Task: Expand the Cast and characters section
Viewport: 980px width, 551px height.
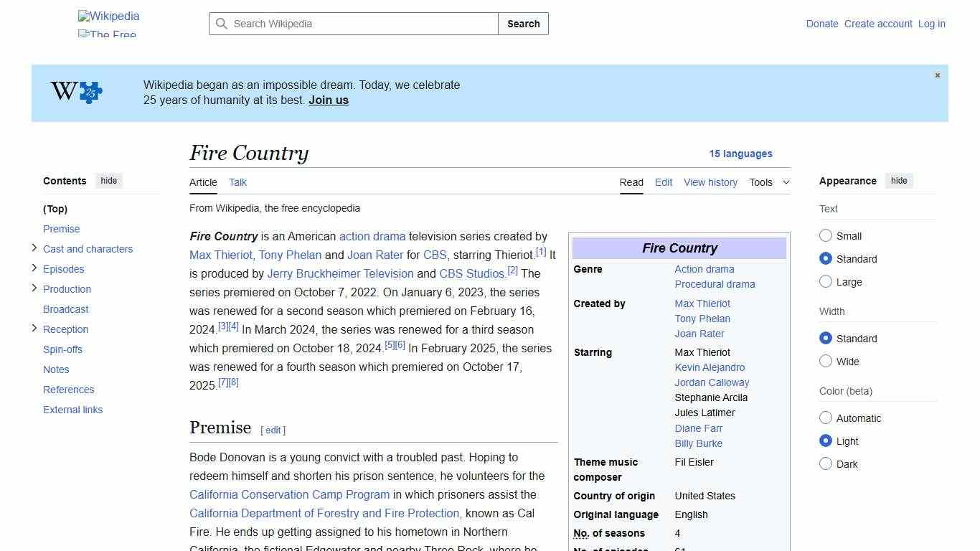Action: point(34,248)
